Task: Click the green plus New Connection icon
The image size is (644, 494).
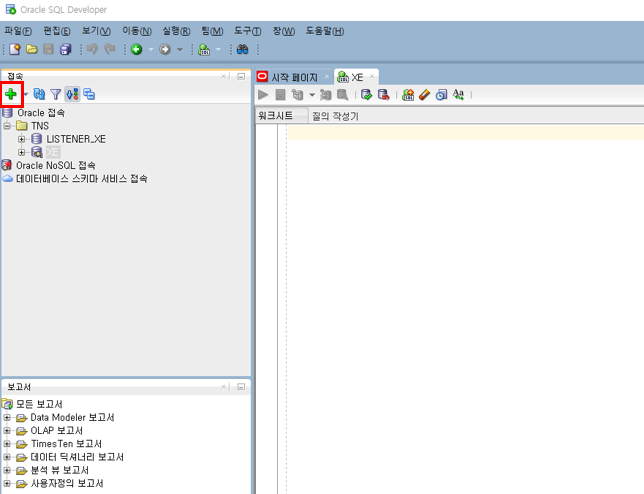Action: [x=11, y=94]
